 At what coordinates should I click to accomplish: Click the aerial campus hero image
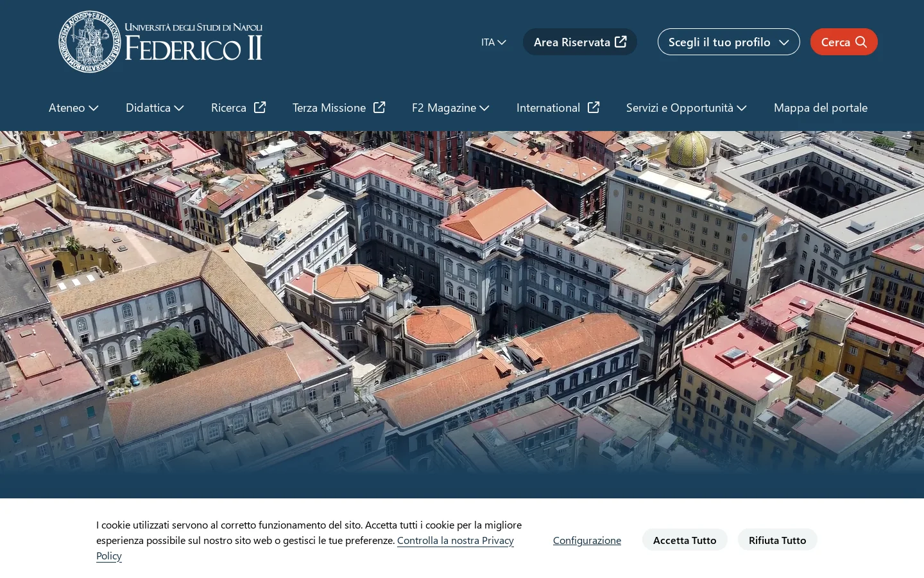(x=462, y=302)
